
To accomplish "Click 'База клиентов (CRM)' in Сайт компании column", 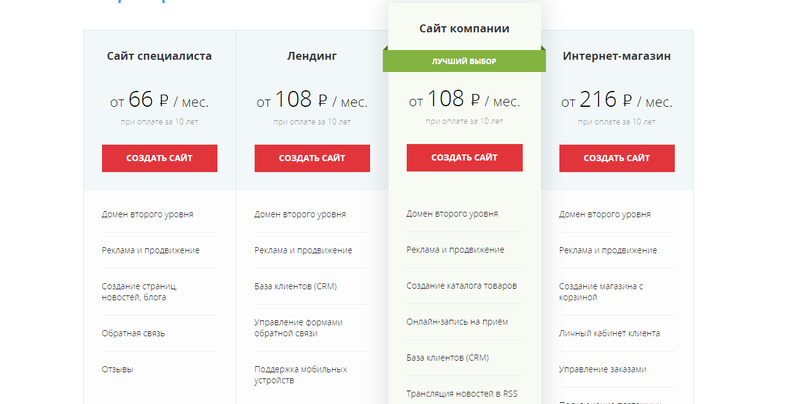I will click(447, 358).
